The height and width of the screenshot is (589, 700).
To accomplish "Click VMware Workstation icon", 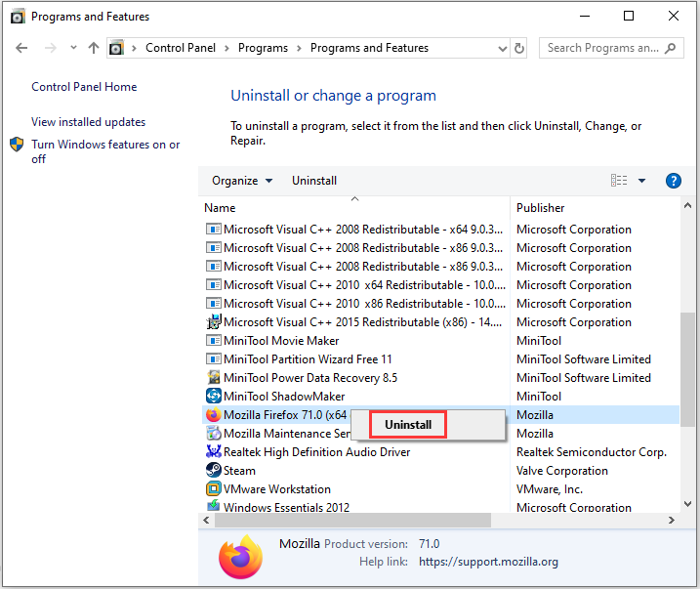I will click(214, 489).
